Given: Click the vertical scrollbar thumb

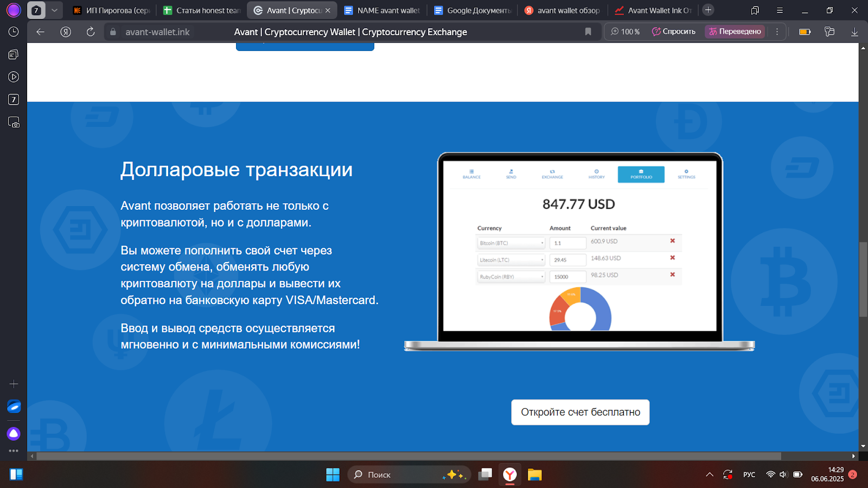Looking at the screenshot, I should tap(863, 279).
